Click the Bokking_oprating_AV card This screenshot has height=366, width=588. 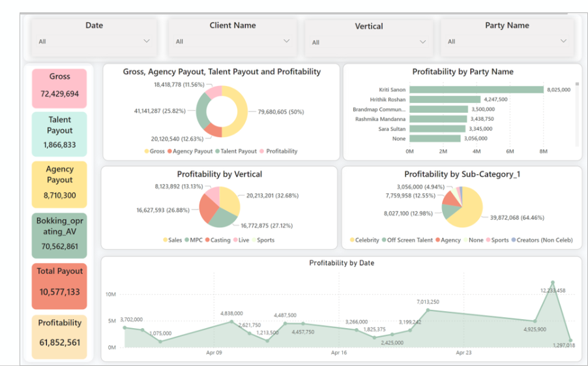point(59,235)
